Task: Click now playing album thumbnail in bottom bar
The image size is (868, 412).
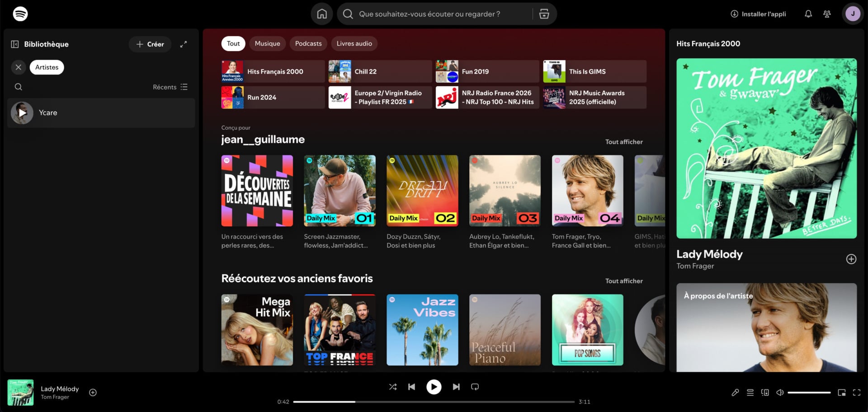Action: pyautogui.click(x=20, y=393)
